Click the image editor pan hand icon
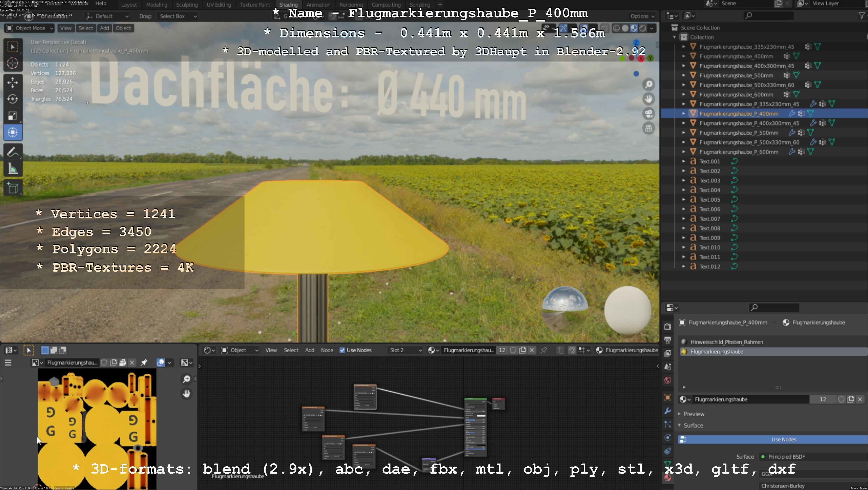Viewport: 868px width, 490px height. pos(186,393)
